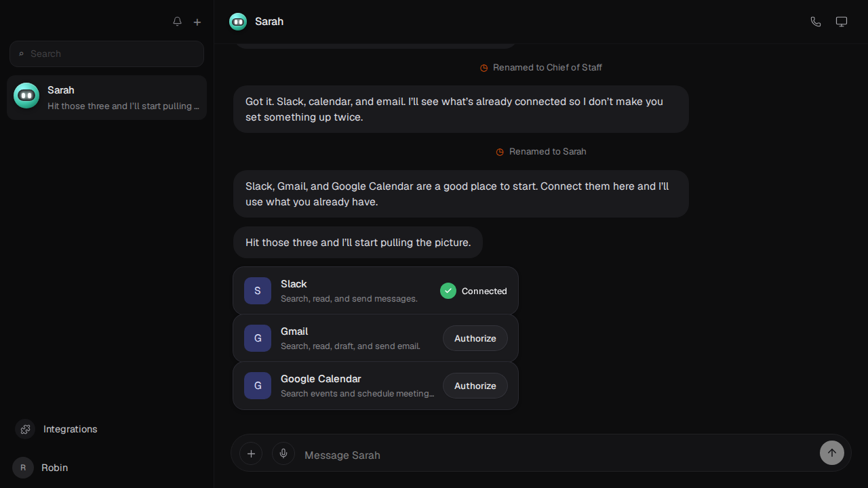Click the Message Sarah text box

556,455
